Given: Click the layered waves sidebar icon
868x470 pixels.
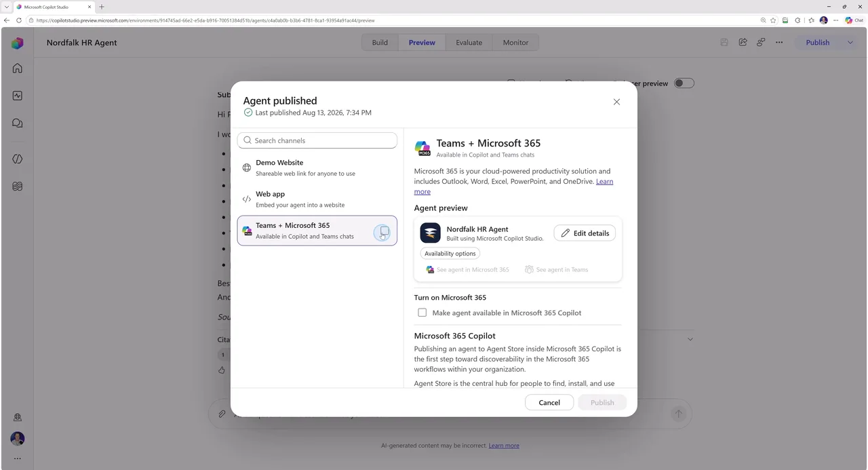Looking at the screenshot, I should click(x=18, y=187).
